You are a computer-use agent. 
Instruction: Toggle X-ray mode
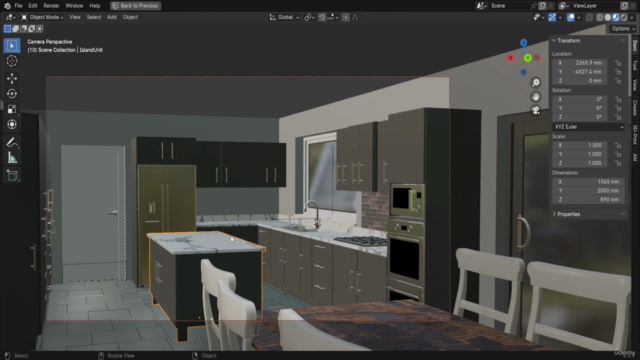coord(589,17)
